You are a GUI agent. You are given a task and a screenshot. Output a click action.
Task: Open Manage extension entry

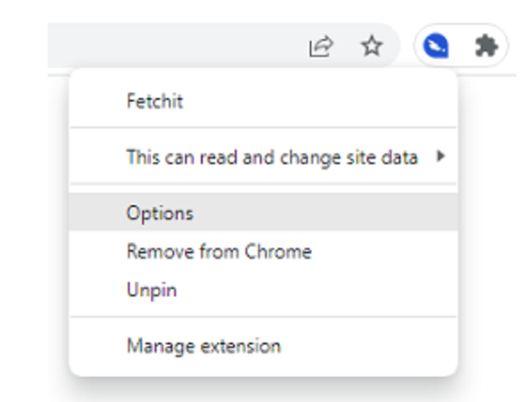click(x=203, y=346)
